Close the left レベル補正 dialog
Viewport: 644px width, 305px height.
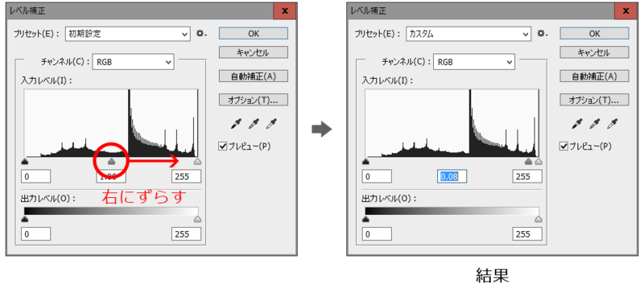pos(285,11)
